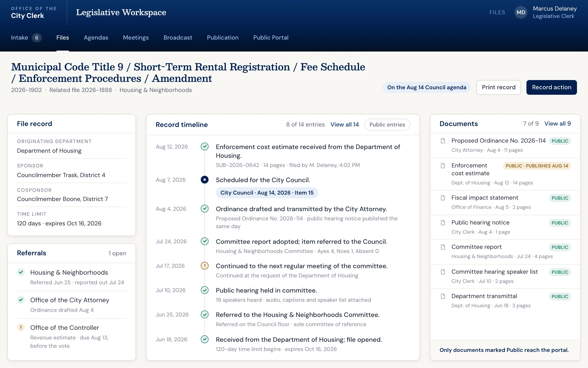Click the Aug 12 timeline check icon

(205, 147)
